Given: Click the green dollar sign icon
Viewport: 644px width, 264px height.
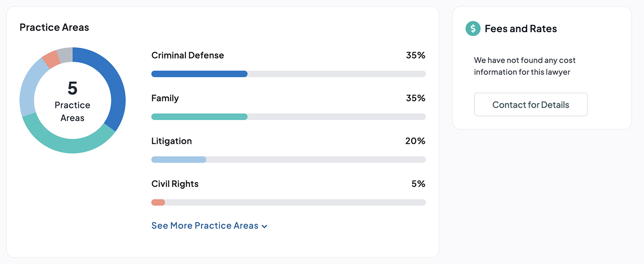Looking at the screenshot, I should [x=473, y=28].
